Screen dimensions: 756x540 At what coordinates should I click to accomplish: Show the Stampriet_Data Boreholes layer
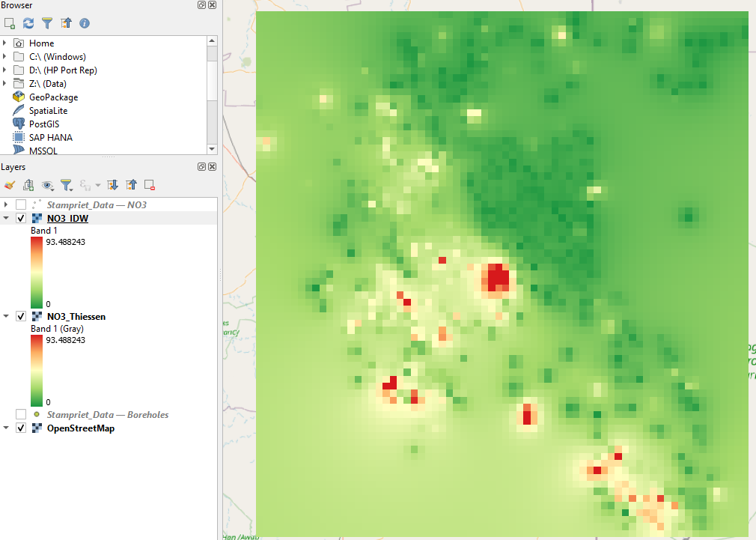pyautogui.click(x=21, y=415)
